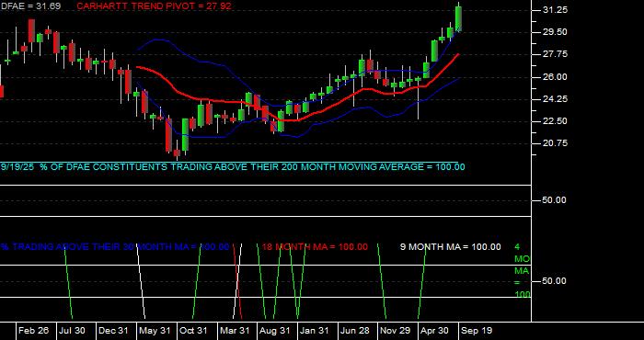Click the Jun 28 date label
644x340 pixels.
click(x=355, y=331)
